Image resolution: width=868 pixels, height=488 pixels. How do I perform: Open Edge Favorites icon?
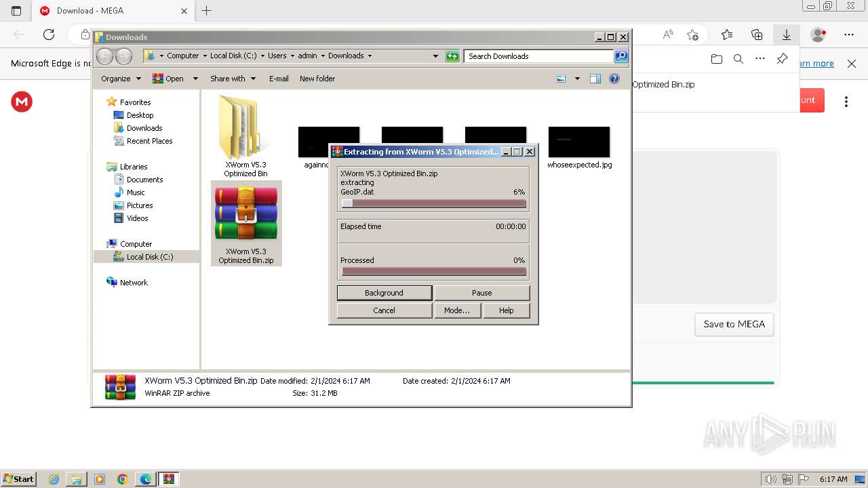727,35
